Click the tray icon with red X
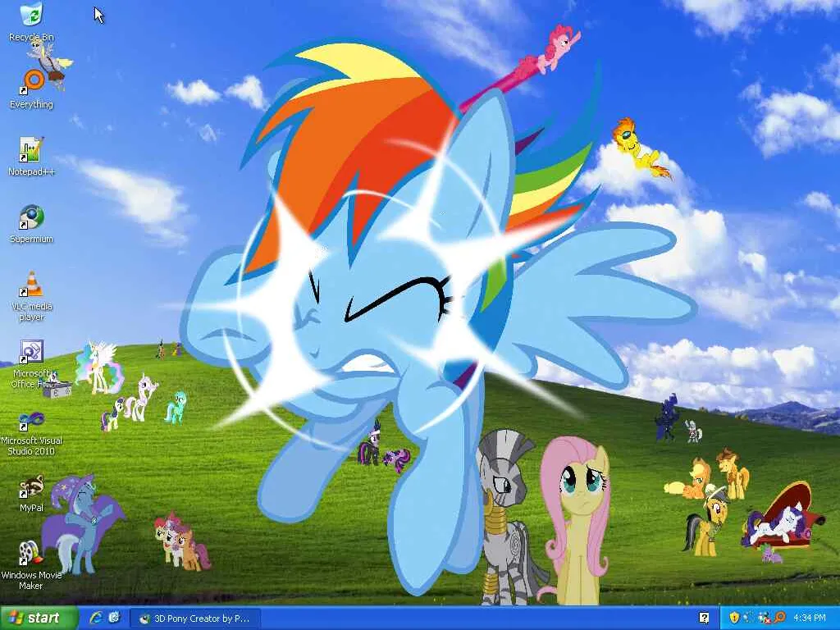The width and height of the screenshot is (840, 630). point(764,618)
